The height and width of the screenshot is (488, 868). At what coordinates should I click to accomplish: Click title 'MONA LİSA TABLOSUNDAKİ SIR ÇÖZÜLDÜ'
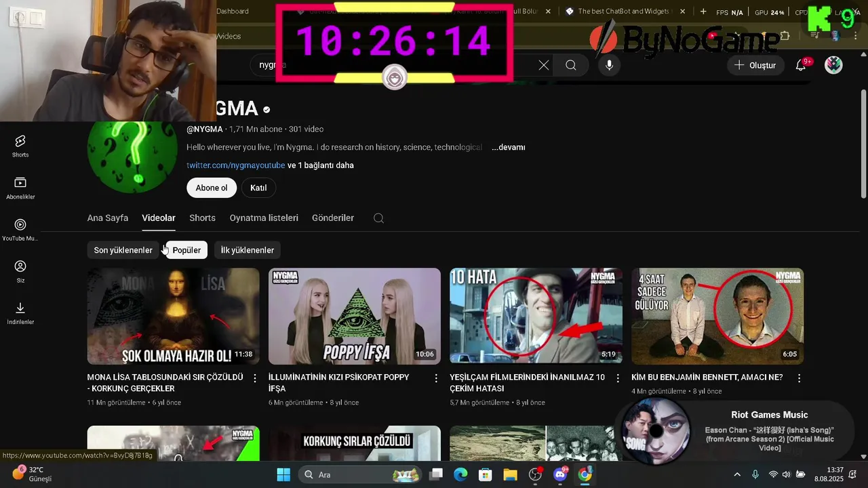coord(165,383)
